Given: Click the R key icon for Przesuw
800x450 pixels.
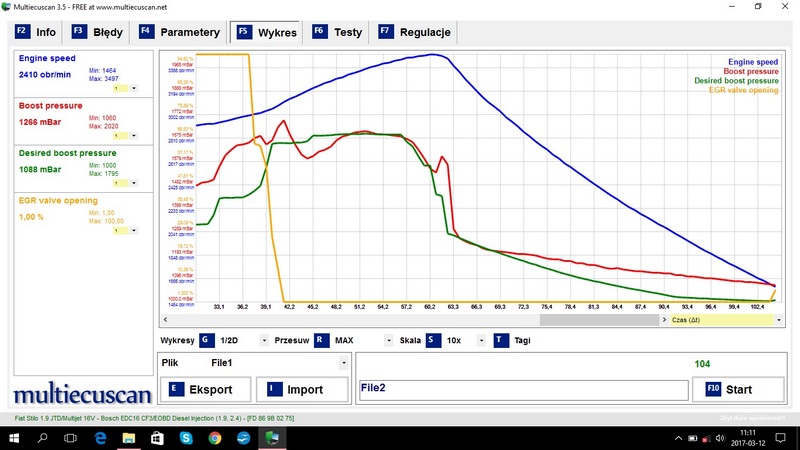Looking at the screenshot, I should tap(321, 340).
